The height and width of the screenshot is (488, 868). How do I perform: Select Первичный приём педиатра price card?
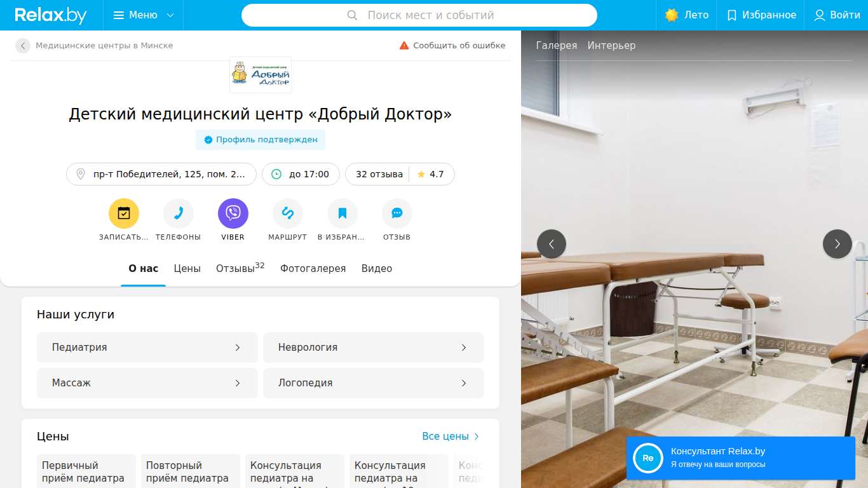86,471
